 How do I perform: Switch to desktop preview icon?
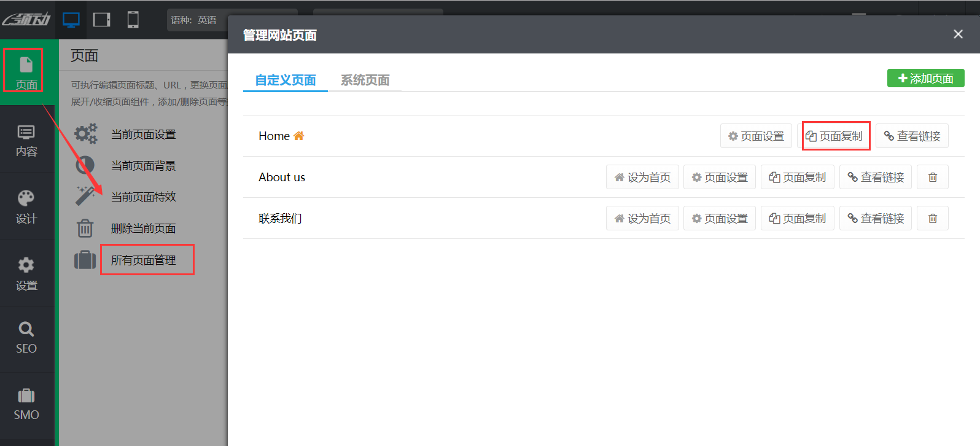(71, 20)
